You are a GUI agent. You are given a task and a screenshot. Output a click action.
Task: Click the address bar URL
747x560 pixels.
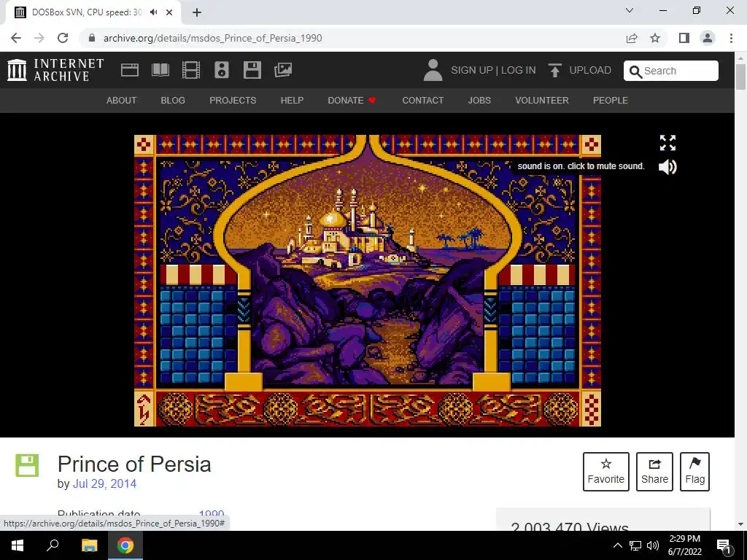tap(212, 38)
